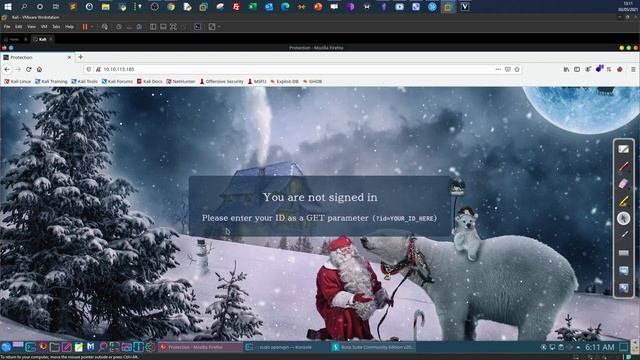Select pink eraser in annotation toolbar
The image size is (640, 360).
tap(624, 184)
